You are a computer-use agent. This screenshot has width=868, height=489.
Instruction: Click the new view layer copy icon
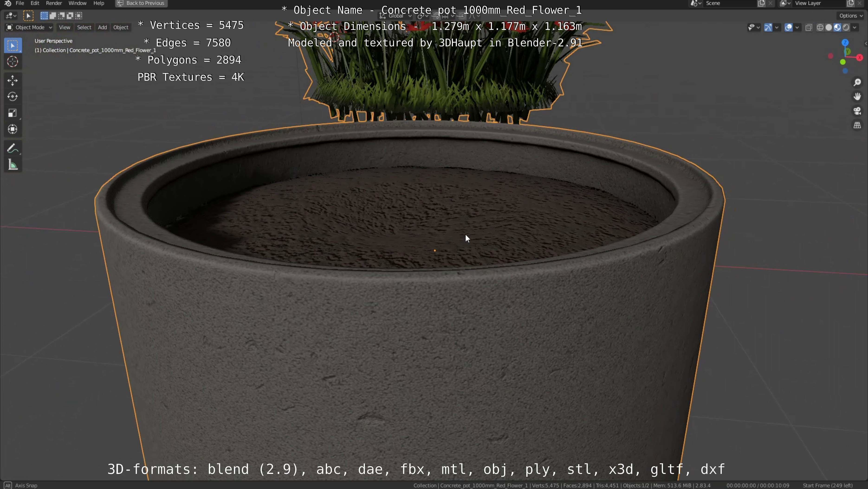click(x=850, y=3)
